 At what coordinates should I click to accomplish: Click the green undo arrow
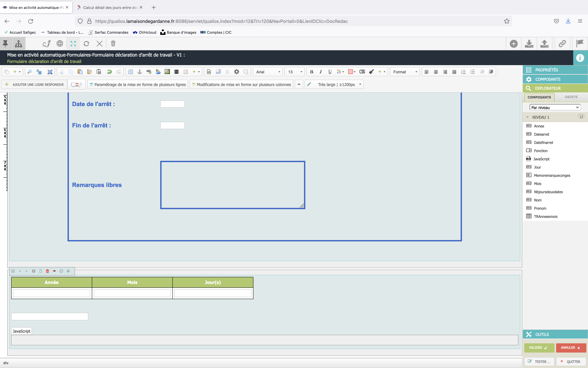point(109,72)
